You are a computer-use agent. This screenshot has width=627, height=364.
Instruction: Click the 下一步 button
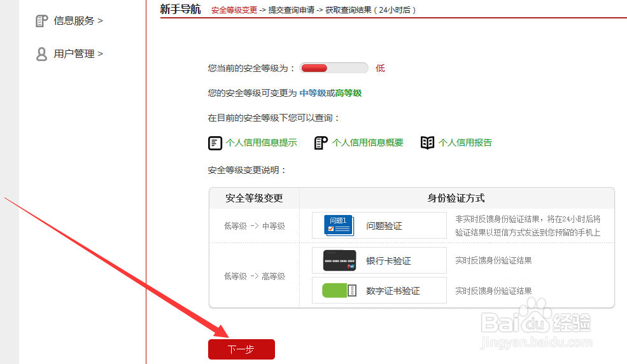coord(241,349)
